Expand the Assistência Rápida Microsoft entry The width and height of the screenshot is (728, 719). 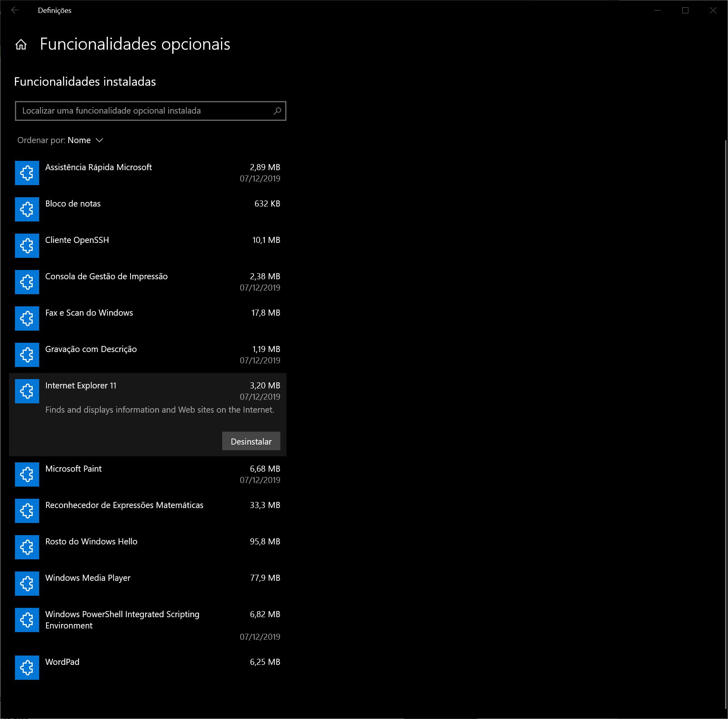tap(99, 167)
